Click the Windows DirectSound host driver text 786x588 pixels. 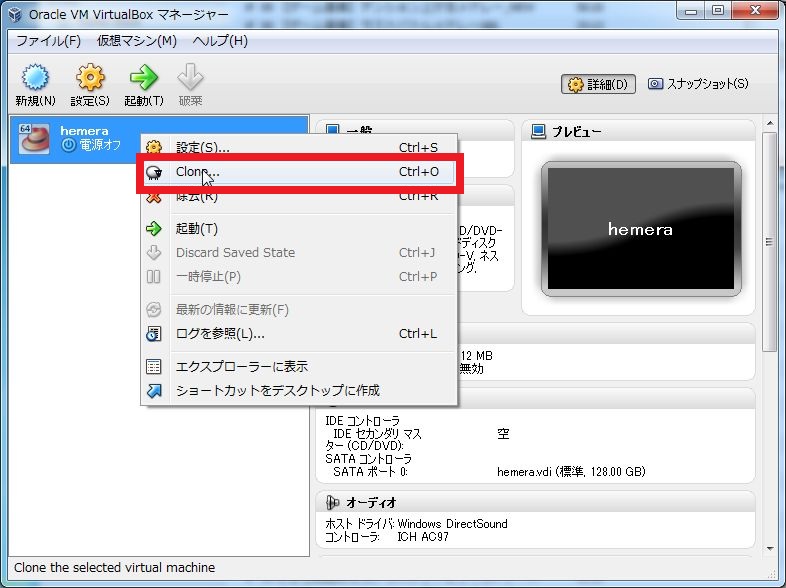[x=452, y=524]
